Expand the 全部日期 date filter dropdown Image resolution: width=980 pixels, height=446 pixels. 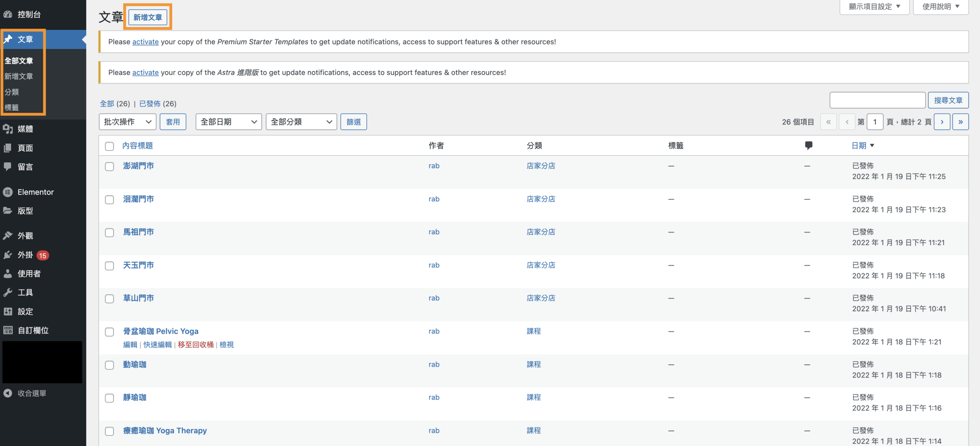(229, 122)
